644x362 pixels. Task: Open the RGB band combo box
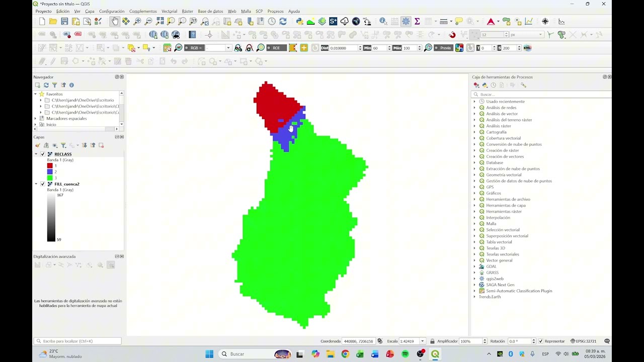tap(218, 48)
